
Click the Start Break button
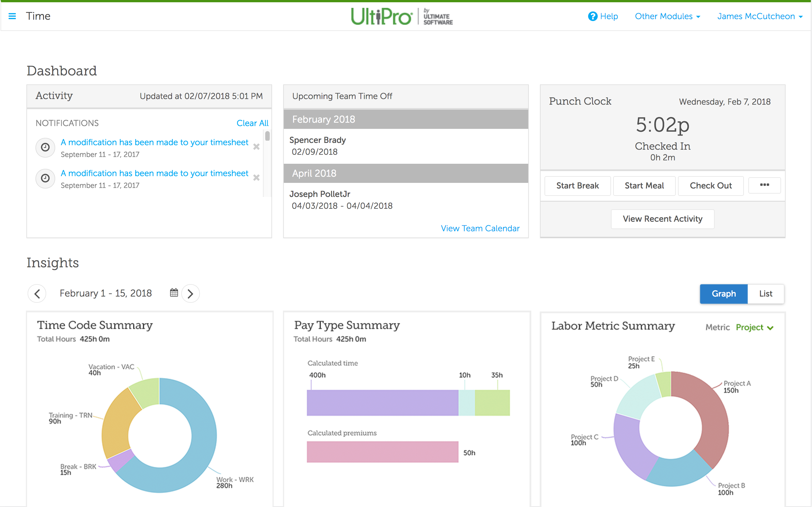point(577,185)
